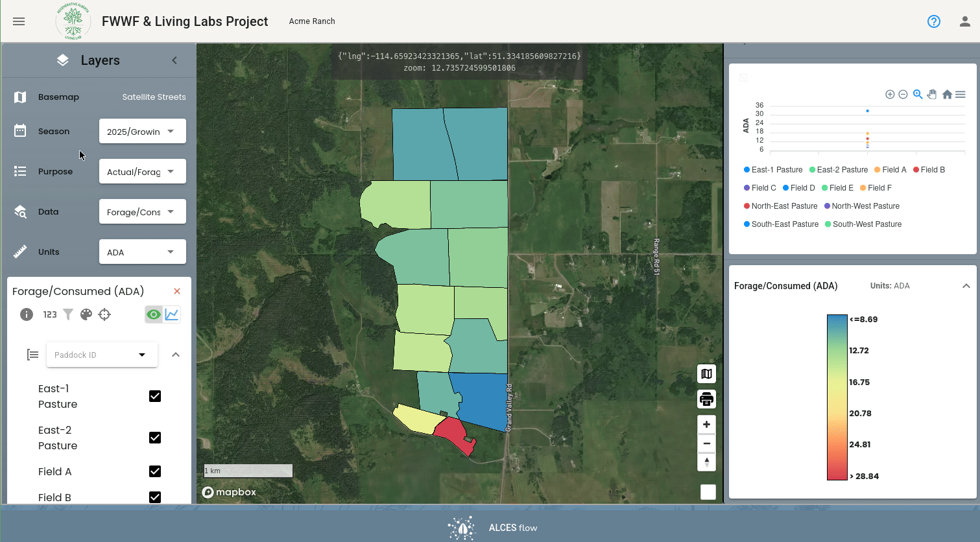Toggle the chart line graph view
Image resolution: width=980 pixels, height=542 pixels.
tap(172, 314)
